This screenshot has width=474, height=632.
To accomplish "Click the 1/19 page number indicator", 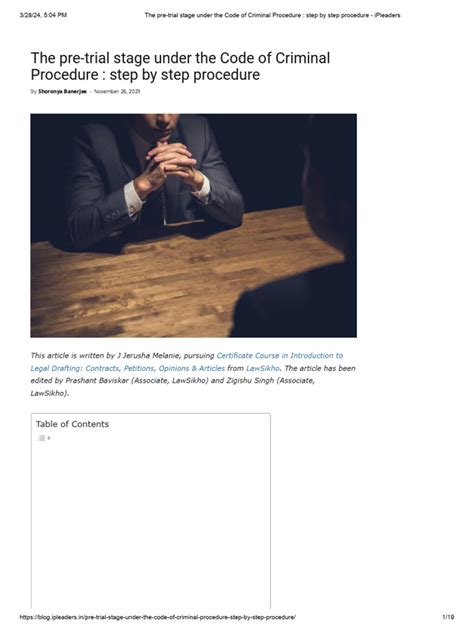I will (x=448, y=617).
